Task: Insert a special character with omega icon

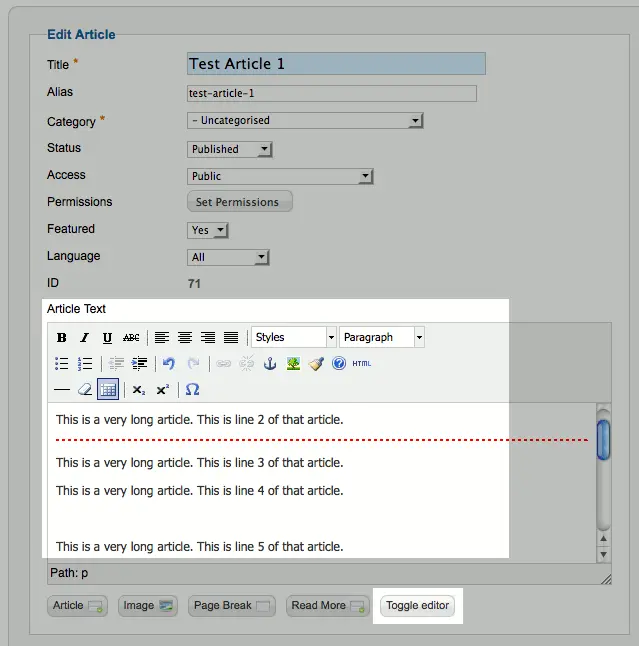Action: 192,390
